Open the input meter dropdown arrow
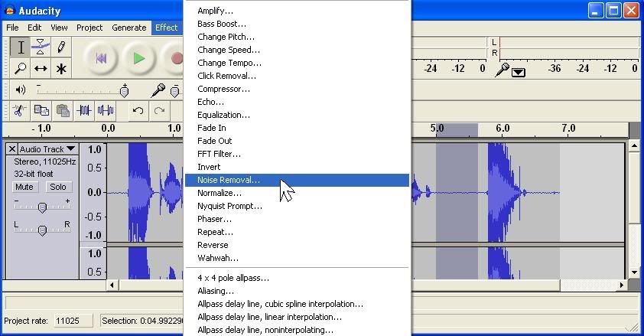Image resolution: width=644 pixels, height=336 pixels. [519, 73]
